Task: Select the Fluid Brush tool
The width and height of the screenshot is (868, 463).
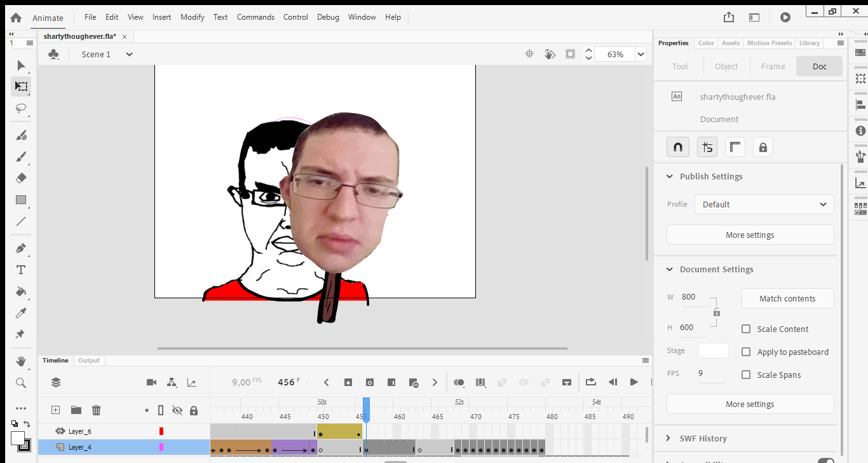Action: coord(21,135)
